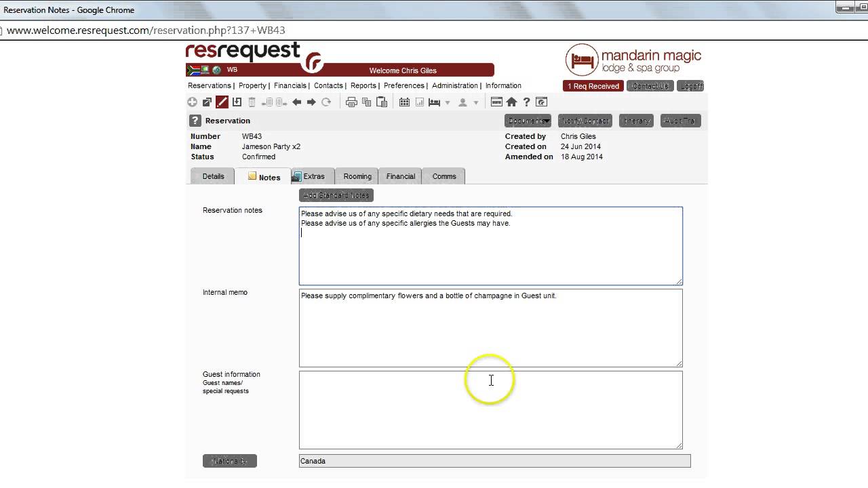The height and width of the screenshot is (488, 868).
Task: Switch to the Comms tab
Action: click(443, 176)
